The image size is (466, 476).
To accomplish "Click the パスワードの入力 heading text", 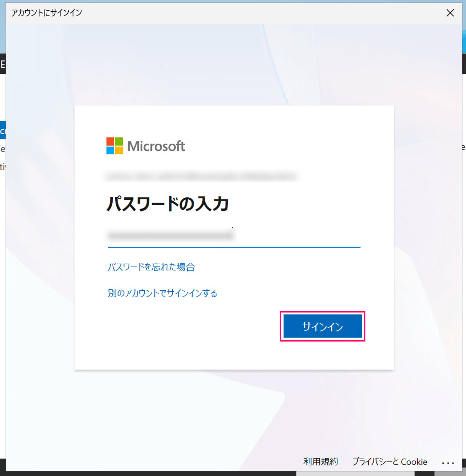I will 167,203.
